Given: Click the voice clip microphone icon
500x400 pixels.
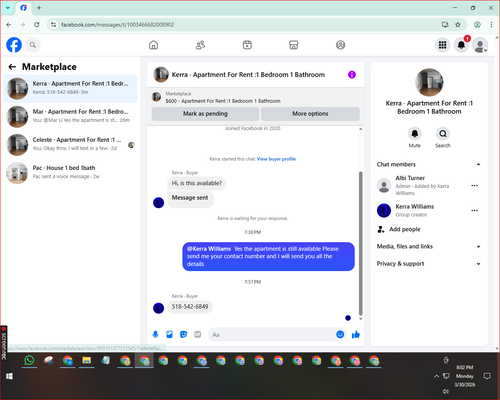Looking at the screenshot, I should (x=155, y=334).
